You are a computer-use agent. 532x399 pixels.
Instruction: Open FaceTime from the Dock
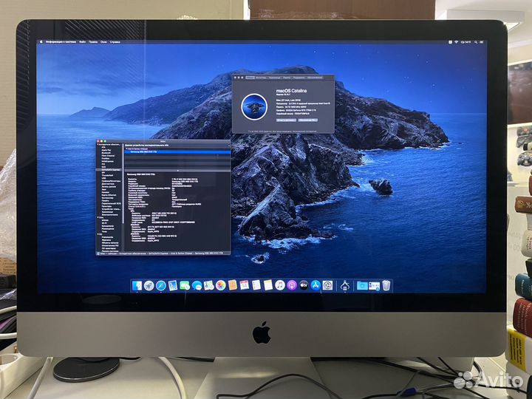pyautogui.click(x=185, y=285)
